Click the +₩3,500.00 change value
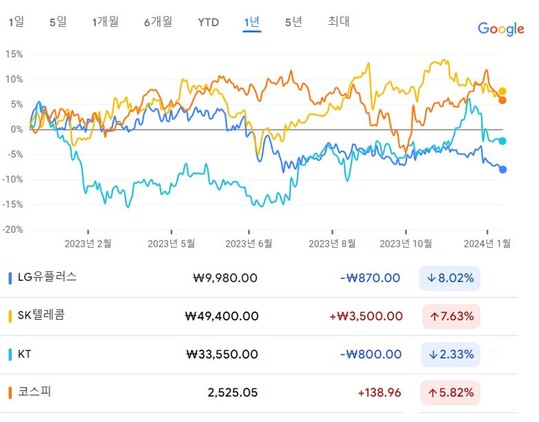Viewport: 539px width, 422px height. 366,316
